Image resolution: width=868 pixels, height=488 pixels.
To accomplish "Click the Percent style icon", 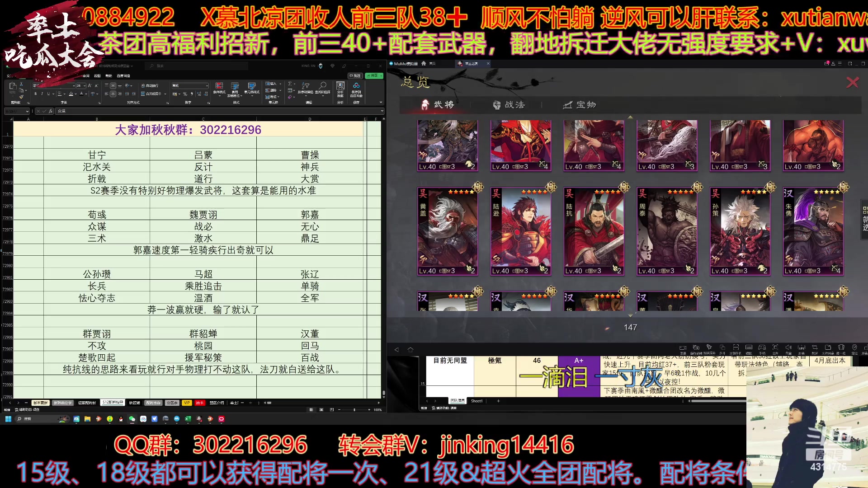I will pyautogui.click(x=185, y=94).
